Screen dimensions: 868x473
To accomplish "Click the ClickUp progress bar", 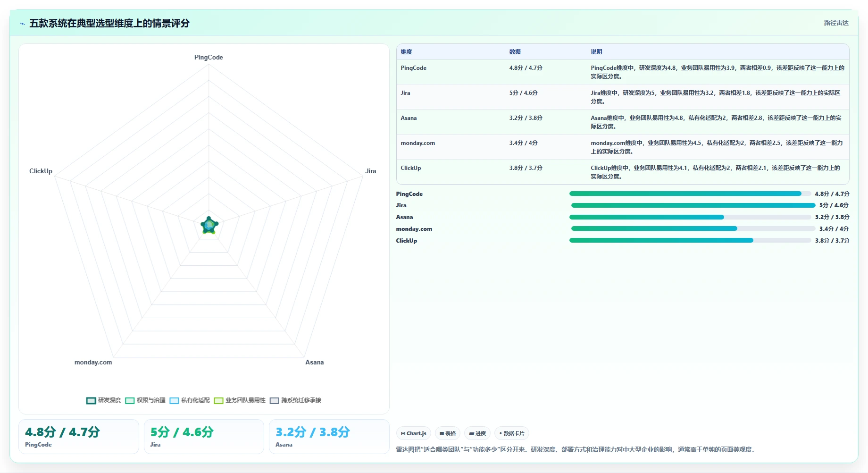I will tap(690, 240).
